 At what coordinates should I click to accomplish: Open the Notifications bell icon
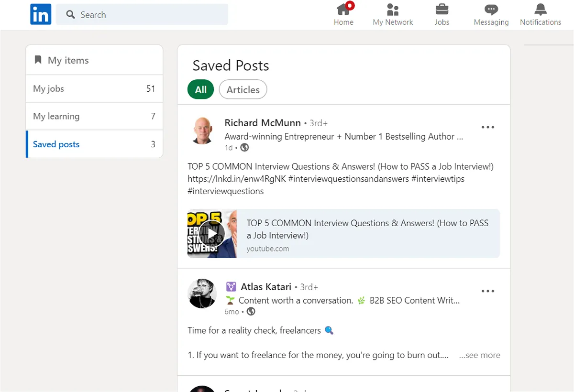click(541, 9)
